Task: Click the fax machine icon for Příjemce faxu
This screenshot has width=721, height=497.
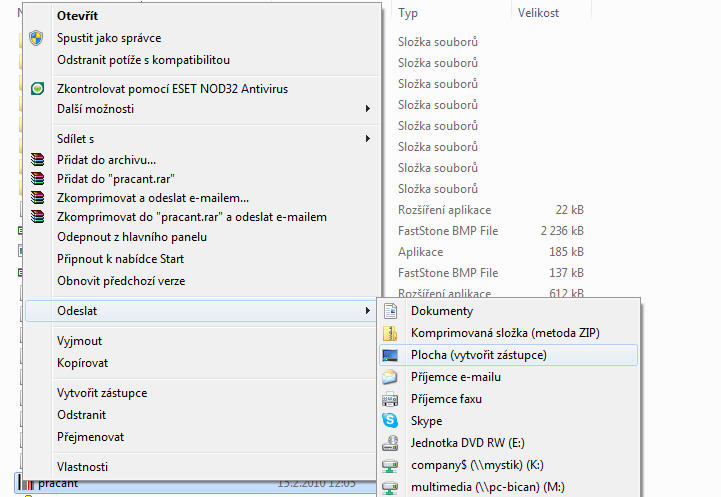Action: pos(390,399)
